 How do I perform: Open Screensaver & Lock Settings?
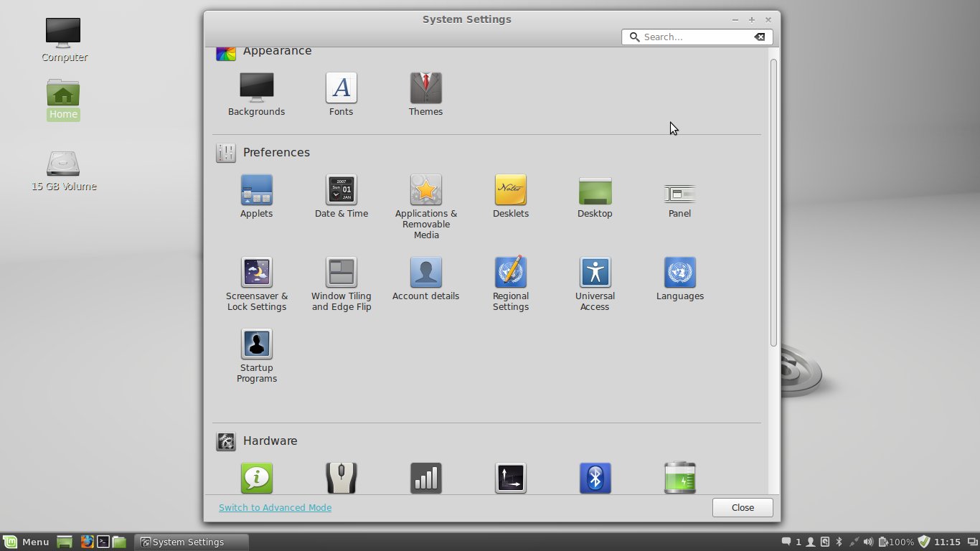256,273
